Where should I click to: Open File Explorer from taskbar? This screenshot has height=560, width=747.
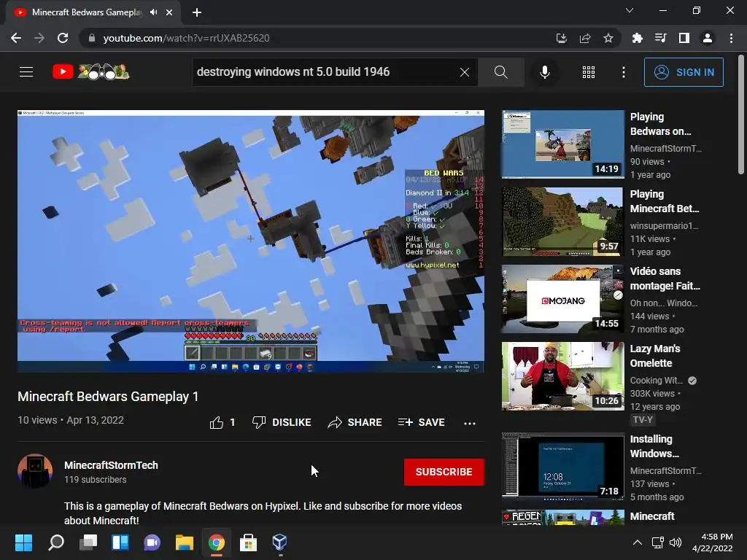185,542
